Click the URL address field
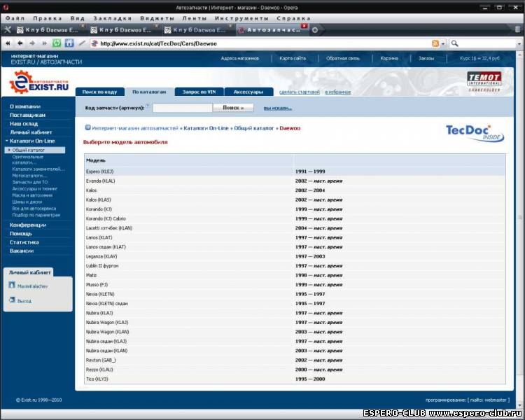 [261, 43]
